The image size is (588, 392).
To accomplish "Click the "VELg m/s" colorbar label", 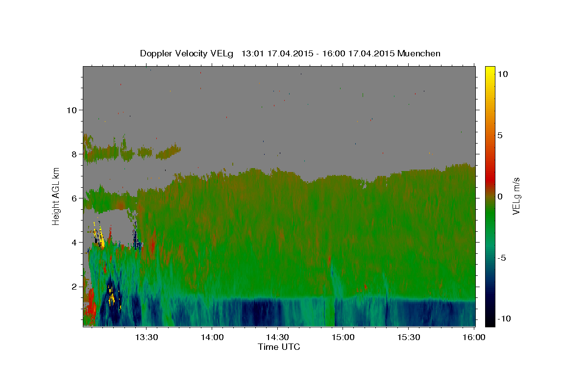I will tap(516, 196).
